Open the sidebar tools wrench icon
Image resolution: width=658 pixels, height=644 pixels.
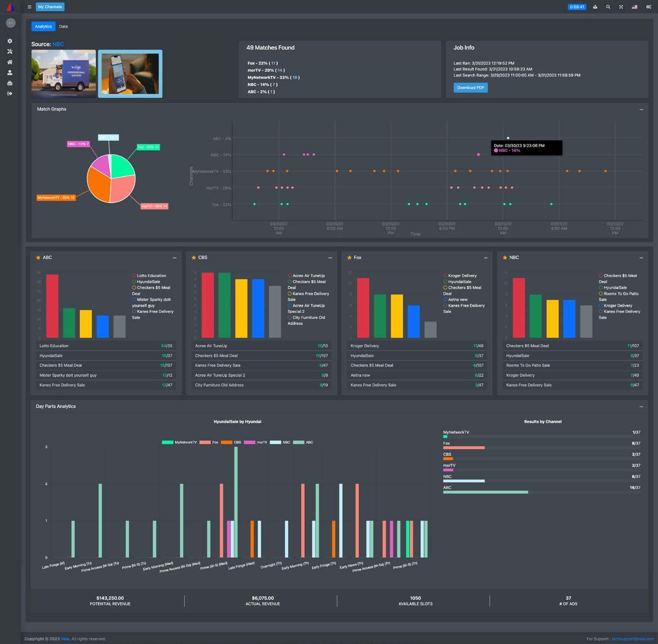pos(10,52)
